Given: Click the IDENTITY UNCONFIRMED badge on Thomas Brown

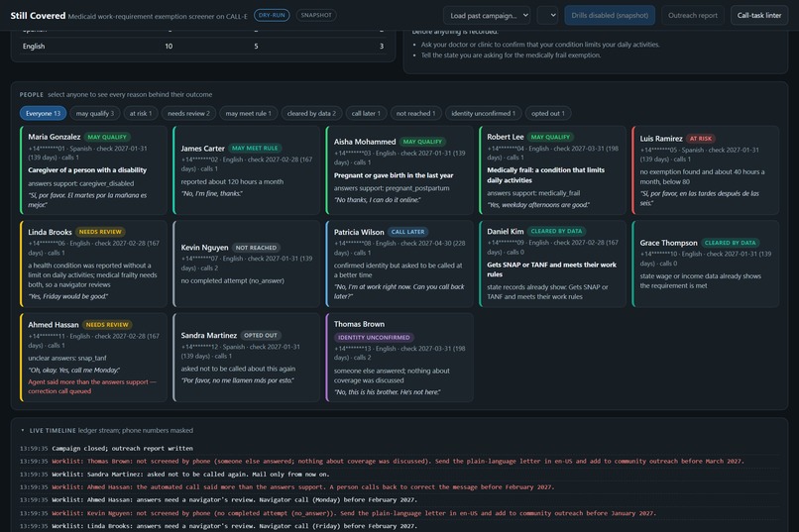Looking at the screenshot, I should [x=374, y=337].
